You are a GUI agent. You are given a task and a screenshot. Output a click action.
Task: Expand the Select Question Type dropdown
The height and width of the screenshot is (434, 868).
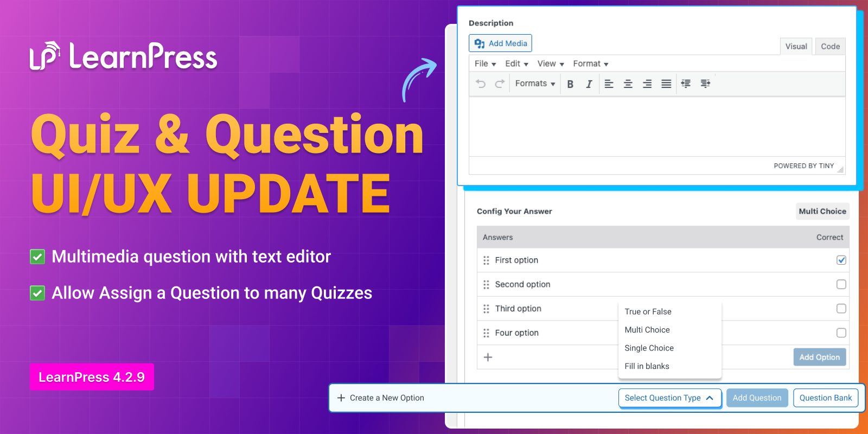point(669,398)
